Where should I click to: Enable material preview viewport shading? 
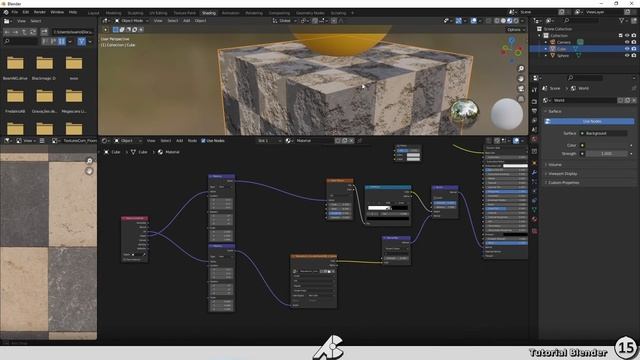coord(509,20)
